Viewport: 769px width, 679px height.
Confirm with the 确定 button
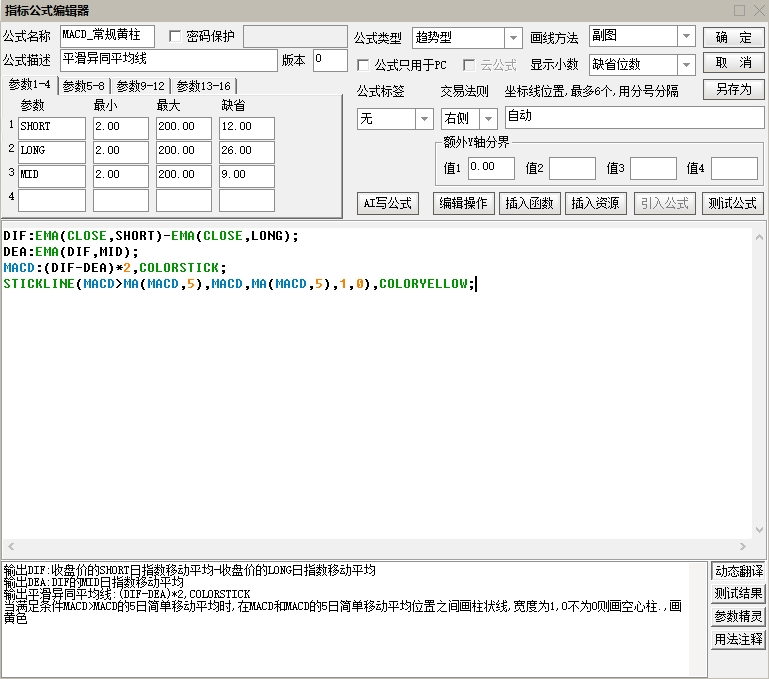[733, 37]
